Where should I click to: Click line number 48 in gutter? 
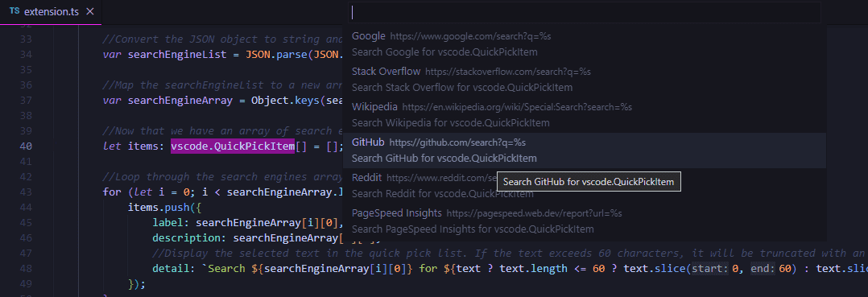(x=26, y=268)
